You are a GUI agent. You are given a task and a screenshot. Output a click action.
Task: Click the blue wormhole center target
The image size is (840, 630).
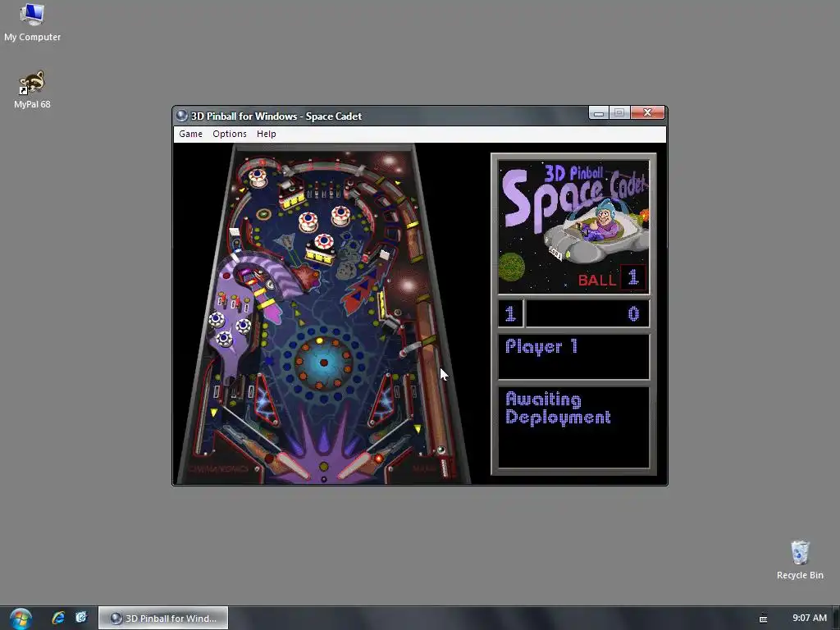323,363
